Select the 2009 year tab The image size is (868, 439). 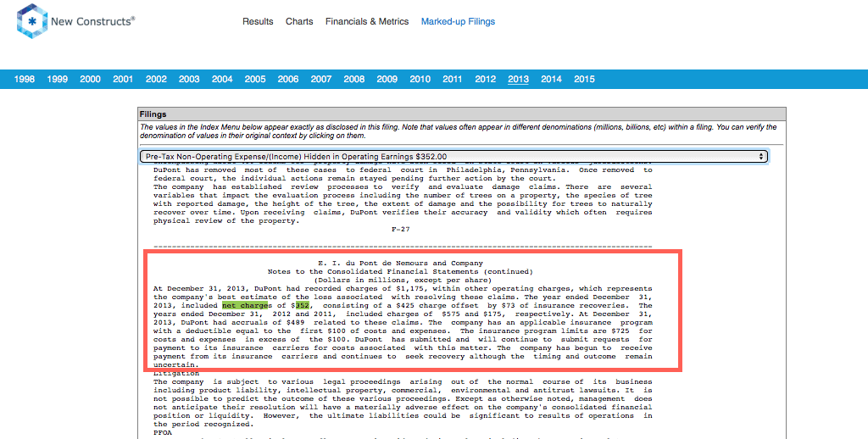pyautogui.click(x=387, y=79)
